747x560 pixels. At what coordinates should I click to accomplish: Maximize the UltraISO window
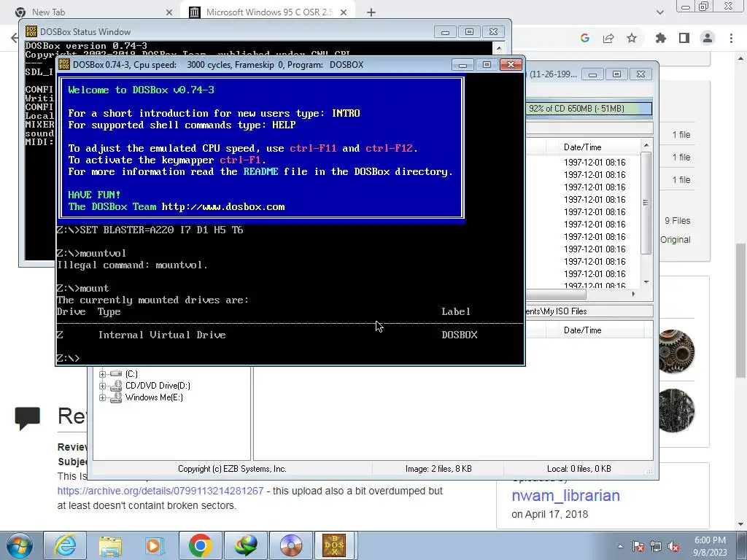[x=616, y=74]
